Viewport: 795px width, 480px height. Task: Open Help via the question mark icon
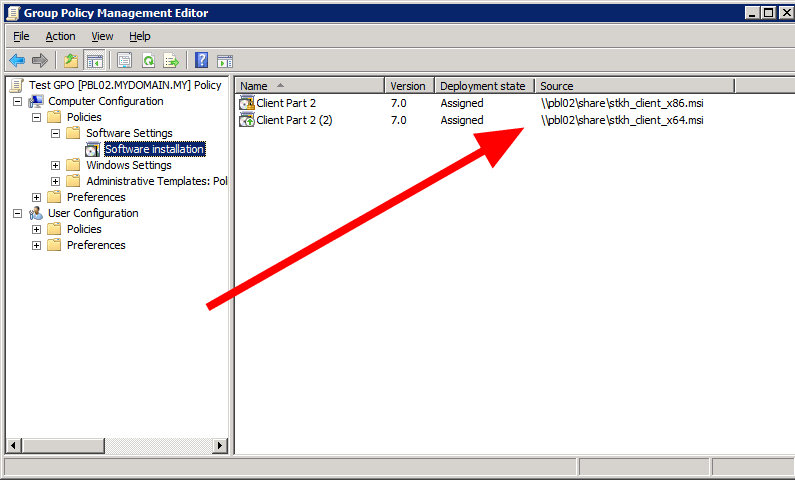[201, 61]
